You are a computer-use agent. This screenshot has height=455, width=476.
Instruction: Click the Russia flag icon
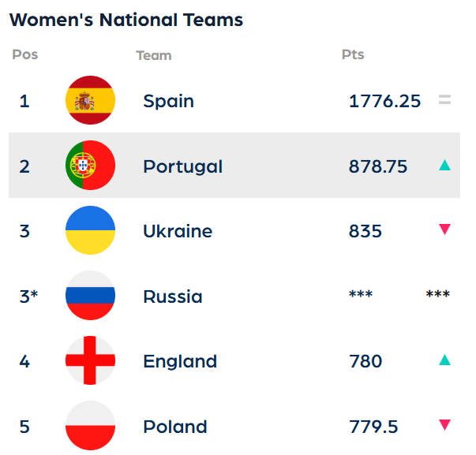tap(90, 296)
